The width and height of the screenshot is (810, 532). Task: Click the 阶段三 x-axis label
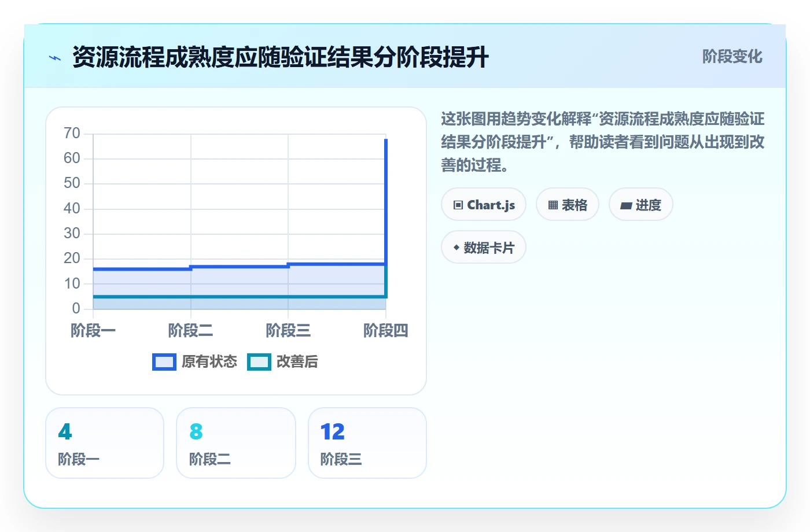(288, 331)
